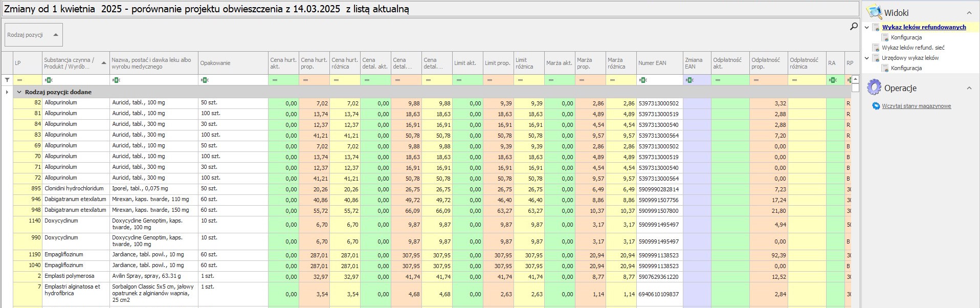
Task: Click the Widoki panel icon
Action: 874,12
